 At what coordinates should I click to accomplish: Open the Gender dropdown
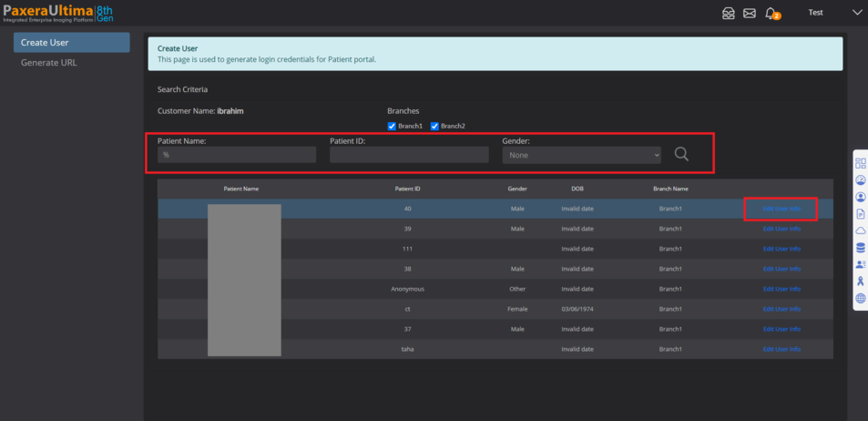581,155
